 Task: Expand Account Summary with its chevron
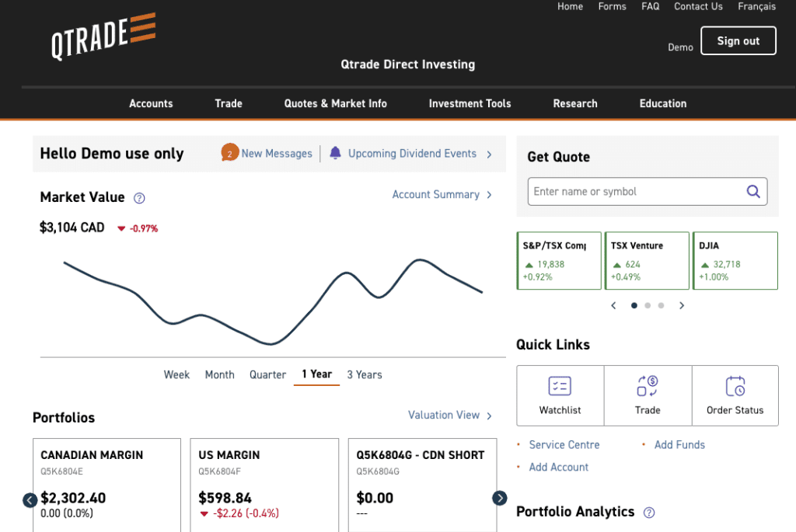pos(491,195)
